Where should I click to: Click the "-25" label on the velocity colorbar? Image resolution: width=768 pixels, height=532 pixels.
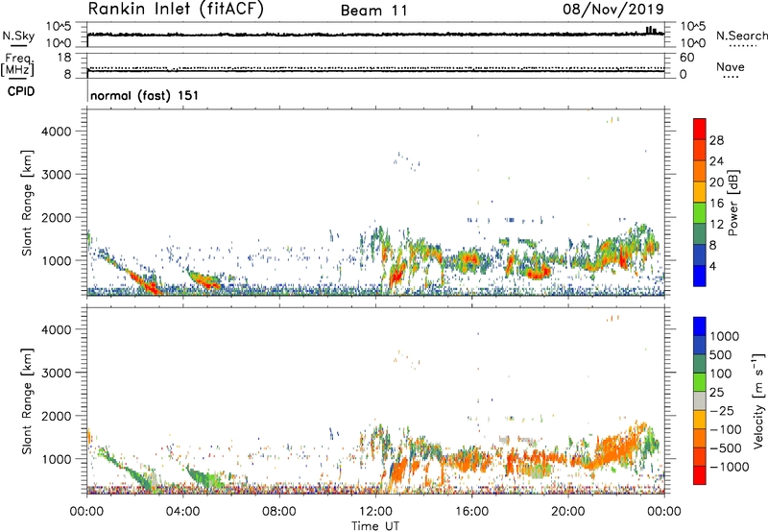tap(722, 411)
